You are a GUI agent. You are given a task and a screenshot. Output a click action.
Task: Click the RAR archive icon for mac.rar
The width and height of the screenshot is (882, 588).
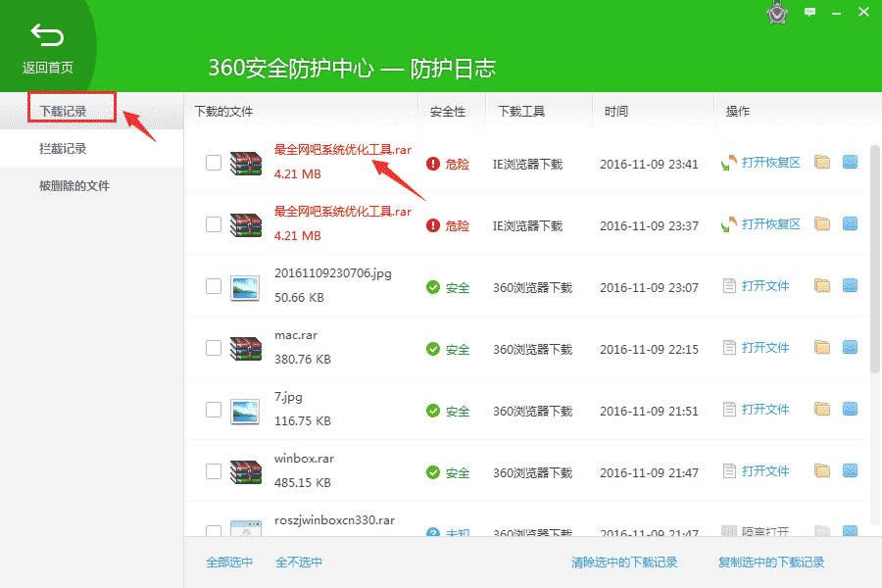(245, 348)
